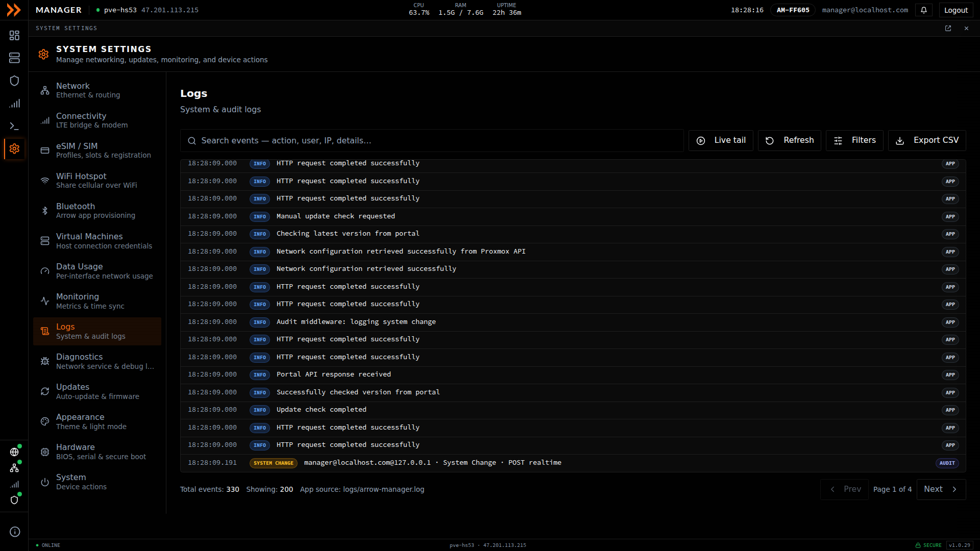Viewport: 980px width, 551px height.
Task: Select 'Portal API response received' log row
Action: tap(573, 375)
